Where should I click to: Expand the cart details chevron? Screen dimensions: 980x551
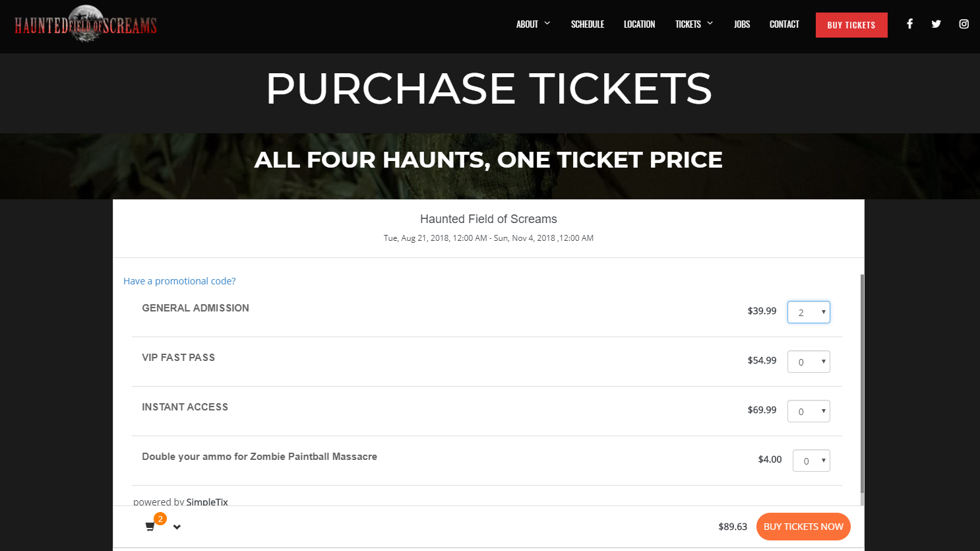177,527
